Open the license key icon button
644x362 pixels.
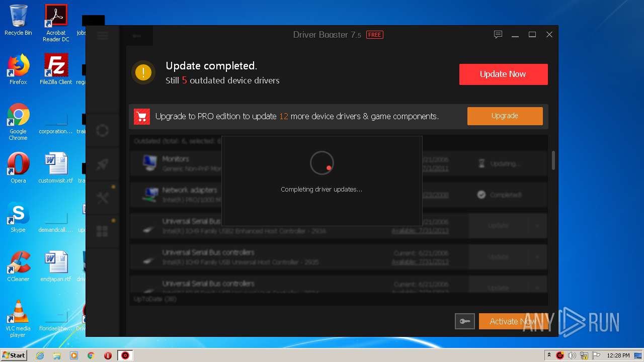[464, 321]
